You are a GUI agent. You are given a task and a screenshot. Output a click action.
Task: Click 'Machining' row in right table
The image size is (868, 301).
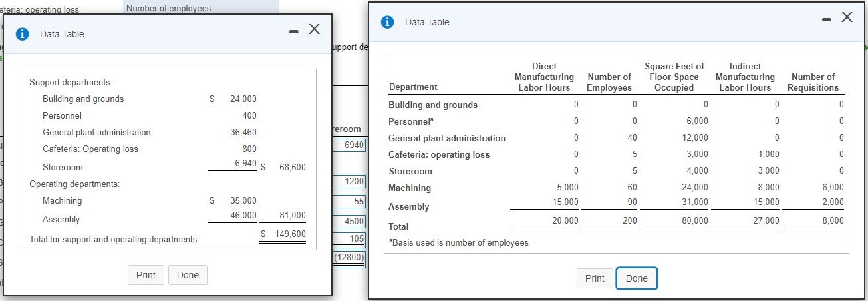tap(410, 188)
